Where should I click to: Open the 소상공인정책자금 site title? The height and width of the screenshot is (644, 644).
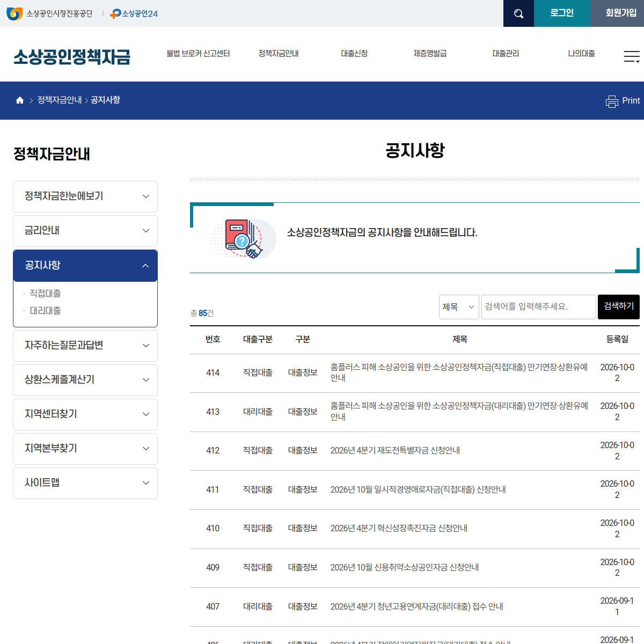click(x=72, y=56)
